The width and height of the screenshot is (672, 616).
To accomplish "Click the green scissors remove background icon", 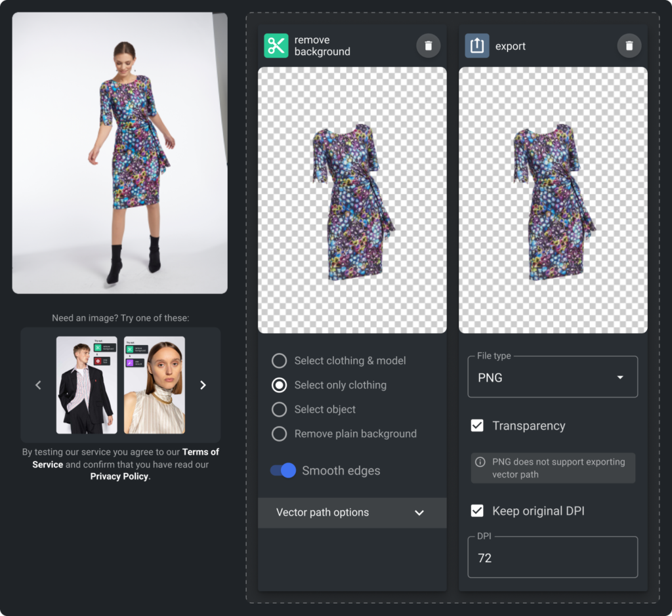I will pyautogui.click(x=276, y=45).
